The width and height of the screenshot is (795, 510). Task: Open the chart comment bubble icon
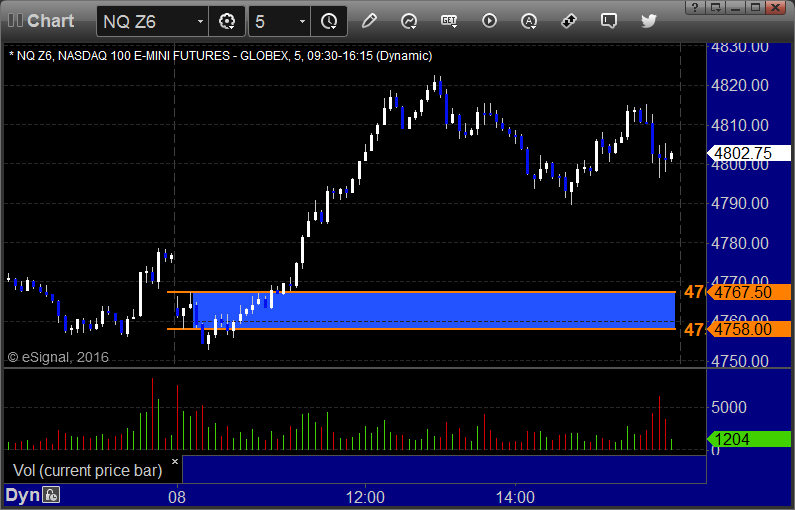click(608, 21)
